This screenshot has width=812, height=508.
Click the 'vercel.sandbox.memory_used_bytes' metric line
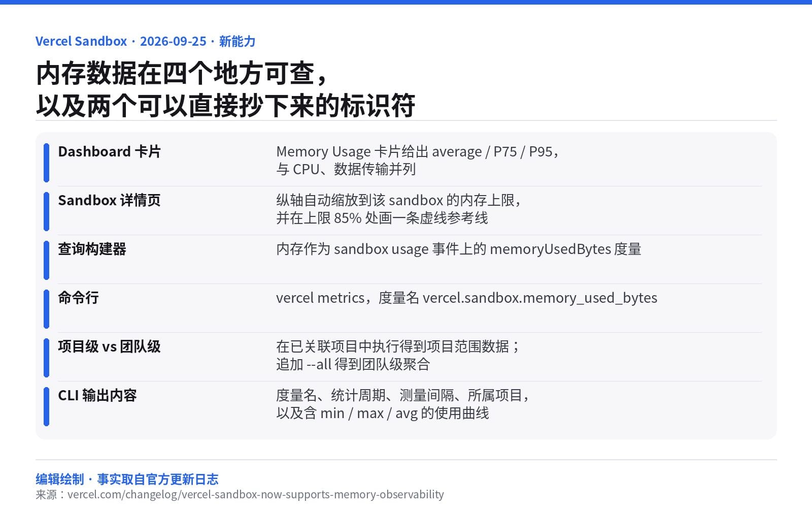coord(467,298)
